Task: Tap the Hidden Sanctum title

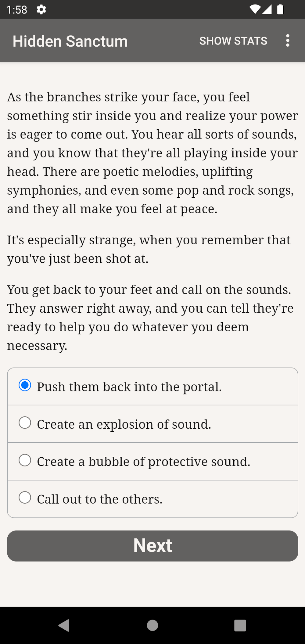Action: point(70,41)
